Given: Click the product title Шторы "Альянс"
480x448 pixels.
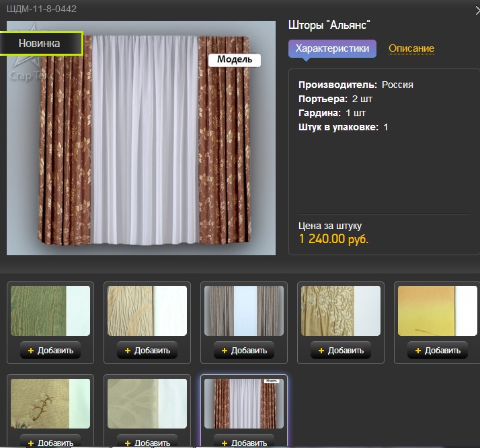Looking at the screenshot, I should point(329,25).
